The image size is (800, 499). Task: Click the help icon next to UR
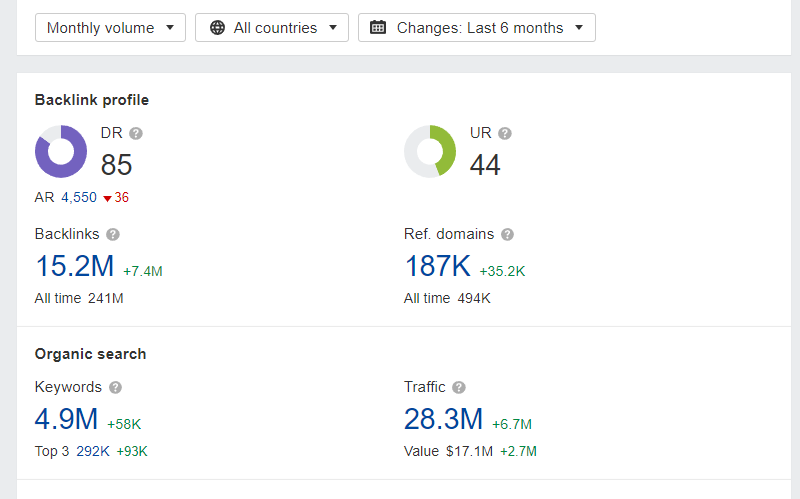click(505, 133)
